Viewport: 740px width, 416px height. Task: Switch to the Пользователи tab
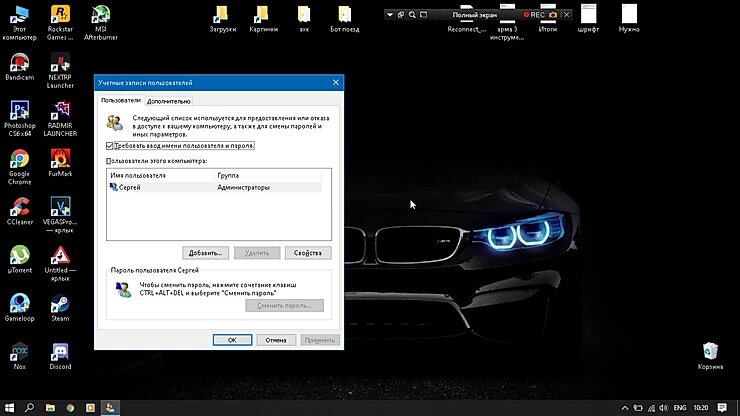[x=120, y=100]
